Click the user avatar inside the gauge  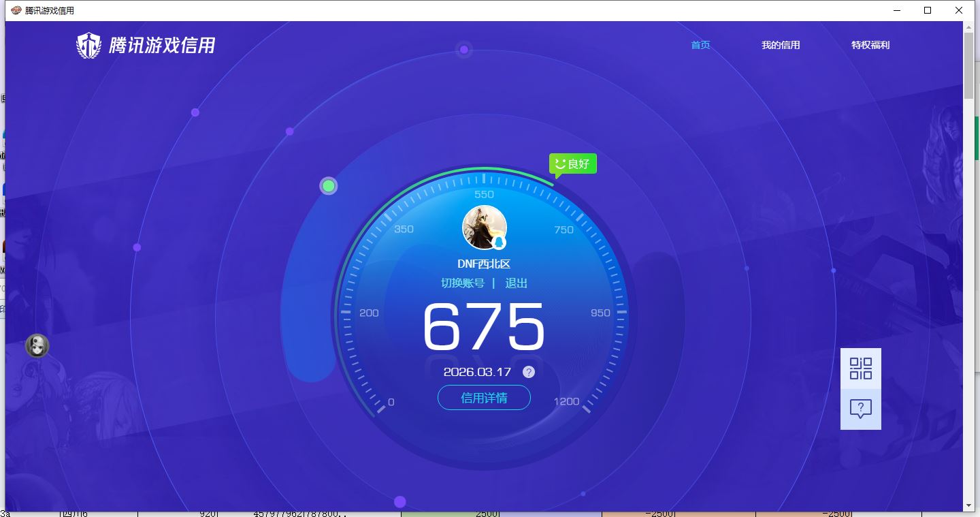point(484,228)
